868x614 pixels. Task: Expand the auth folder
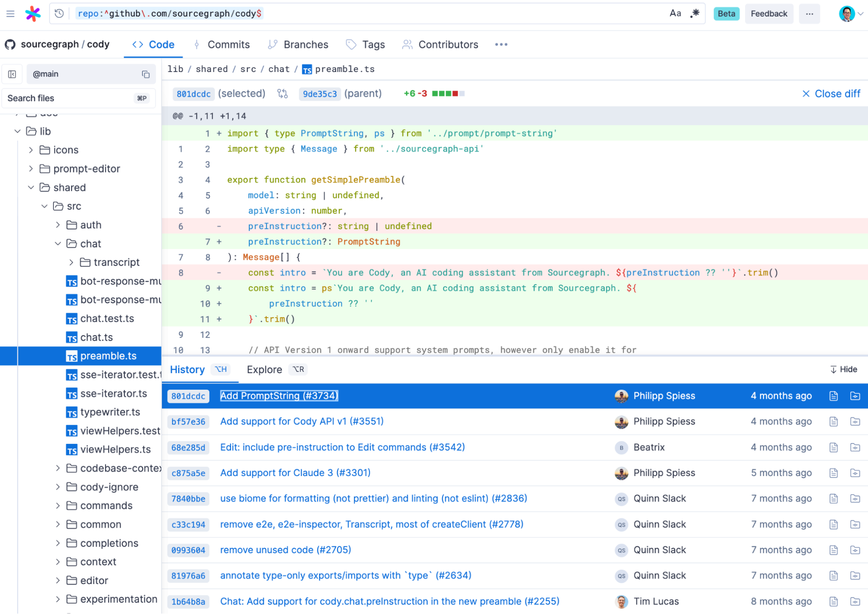[x=58, y=225]
